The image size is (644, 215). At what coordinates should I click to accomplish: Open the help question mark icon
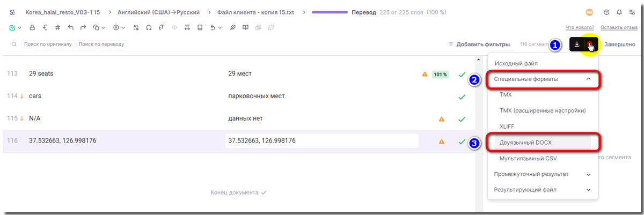click(x=606, y=12)
